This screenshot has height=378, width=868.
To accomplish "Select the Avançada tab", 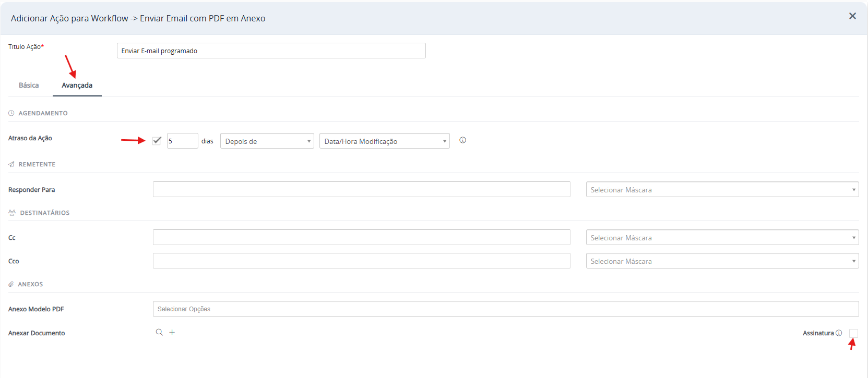I will pos(77,85).
